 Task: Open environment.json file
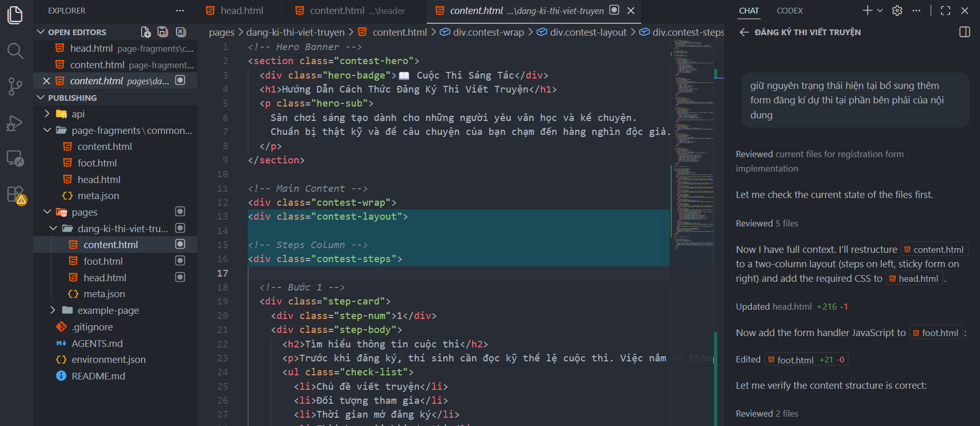(109, 360)
